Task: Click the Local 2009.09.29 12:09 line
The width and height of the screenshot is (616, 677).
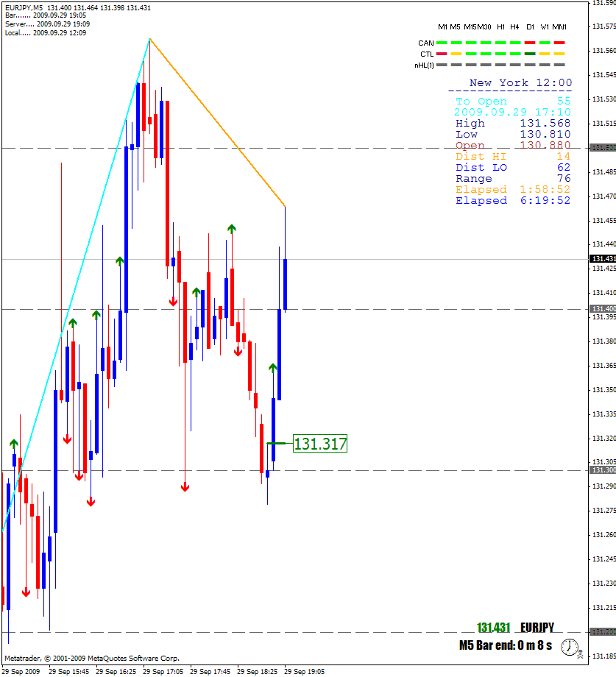Action: 46,33
